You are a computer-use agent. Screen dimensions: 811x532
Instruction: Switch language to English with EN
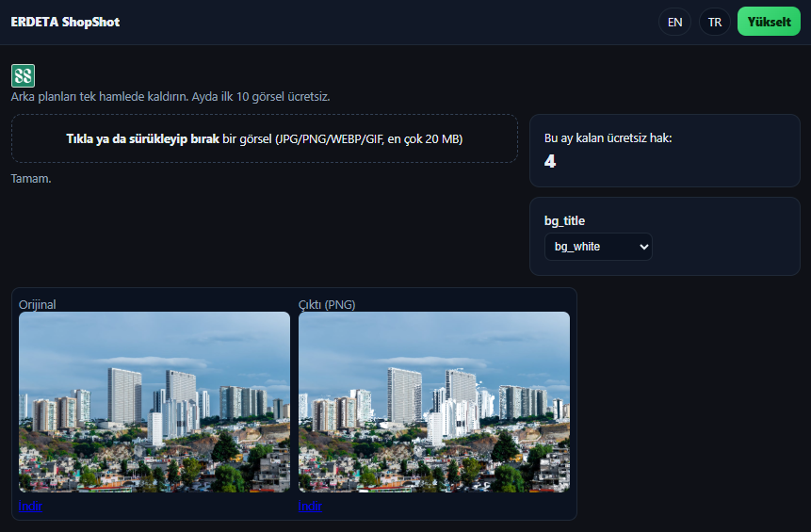pos(674,22)
